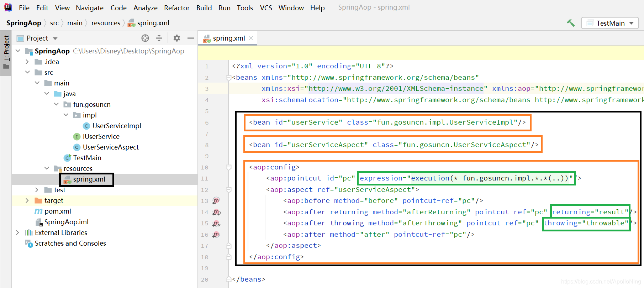644x288 pixels.
Task: Fold the beans tag at line 2
Action: [x=229, y=78]
